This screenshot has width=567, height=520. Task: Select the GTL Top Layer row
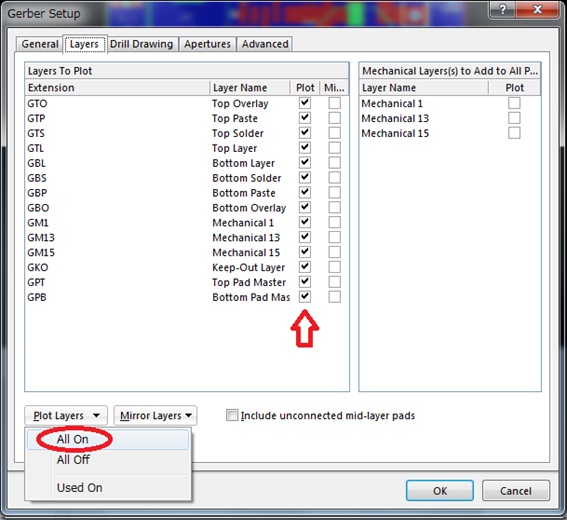187,148
